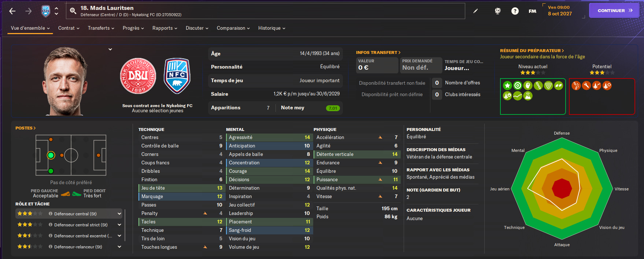Image resolution: width=644 pixels, height=259 pixels.
Task: Open the Nykøbing FC crest beside player photo
Action: pyautogui.click(x=177, y=76)
